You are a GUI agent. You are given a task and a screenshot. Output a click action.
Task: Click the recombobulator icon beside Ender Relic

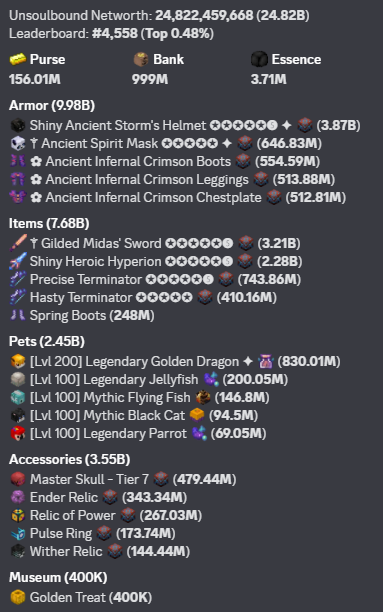coord(110,497)
